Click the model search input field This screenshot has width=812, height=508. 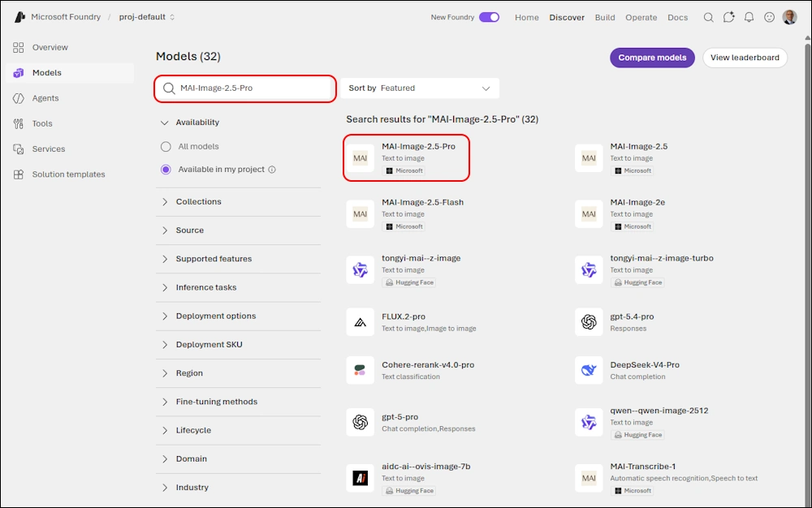(x=245, y=88)
